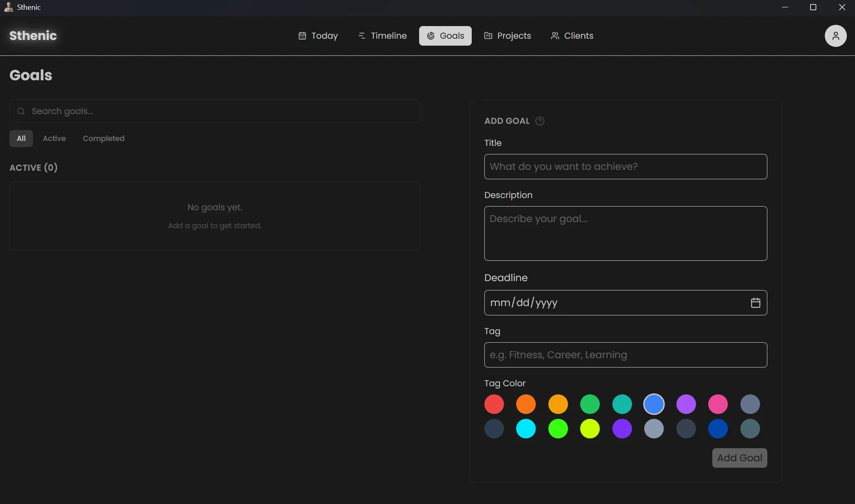Screen dimensions: 855x504
Task: Go to the Today tab
Action: pyautogui.click(x=318, y=36)
